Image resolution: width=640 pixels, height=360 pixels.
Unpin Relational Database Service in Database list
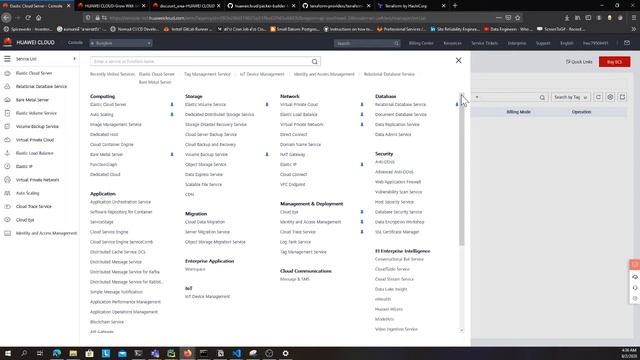(x=456, y=104)
